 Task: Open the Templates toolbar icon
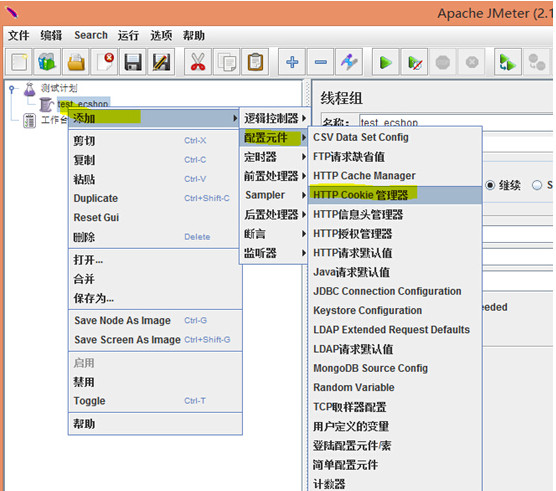pyautogui.click(x=47, y=62)
